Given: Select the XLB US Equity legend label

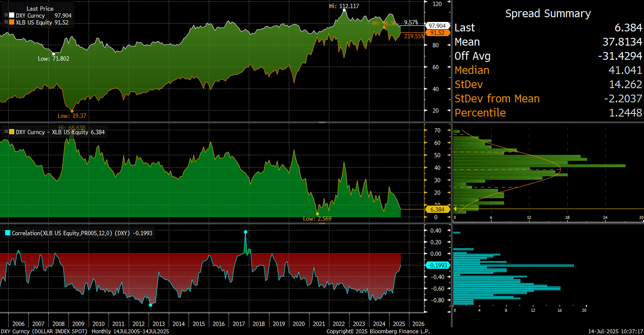Looking at the screenshot, I should 33,22.
